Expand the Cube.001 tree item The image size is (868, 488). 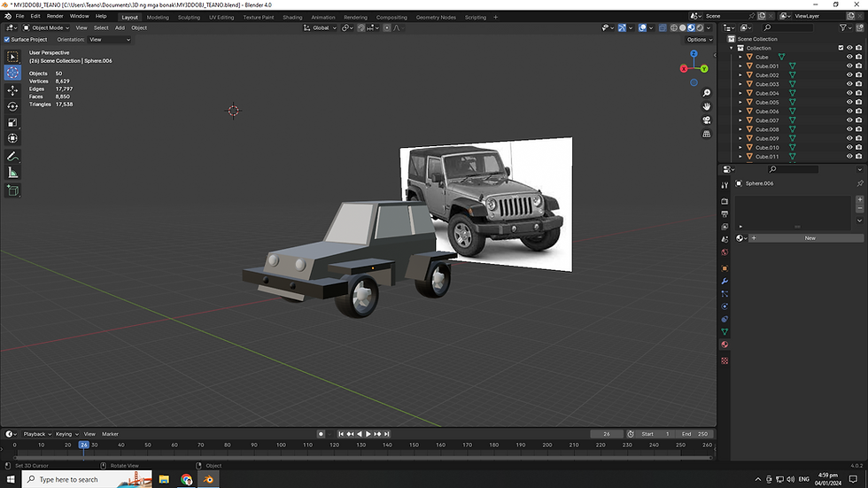pos(740,66)
